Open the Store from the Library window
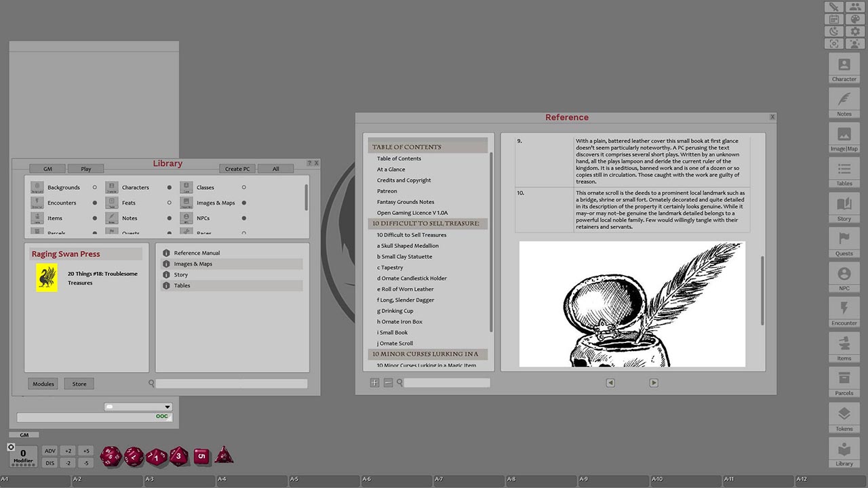Viewport: 868px width, 488px height. 79,383
